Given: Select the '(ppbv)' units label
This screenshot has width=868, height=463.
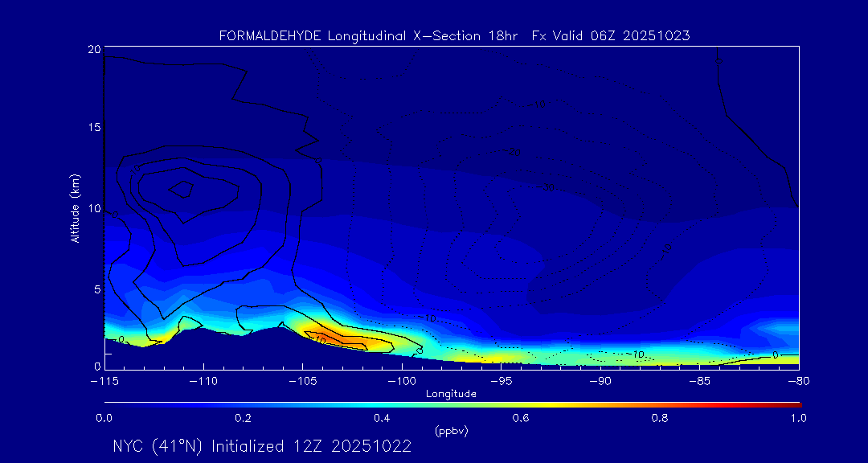Looking at the screenshot, I should (x=451, y=431).
